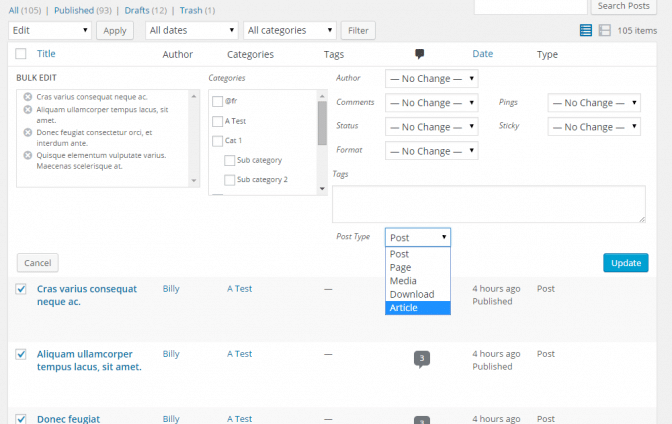This screenshot has width=672, height=424.
Task: Uncheck the 'Donec feugiat' post row
Action: 21,418
